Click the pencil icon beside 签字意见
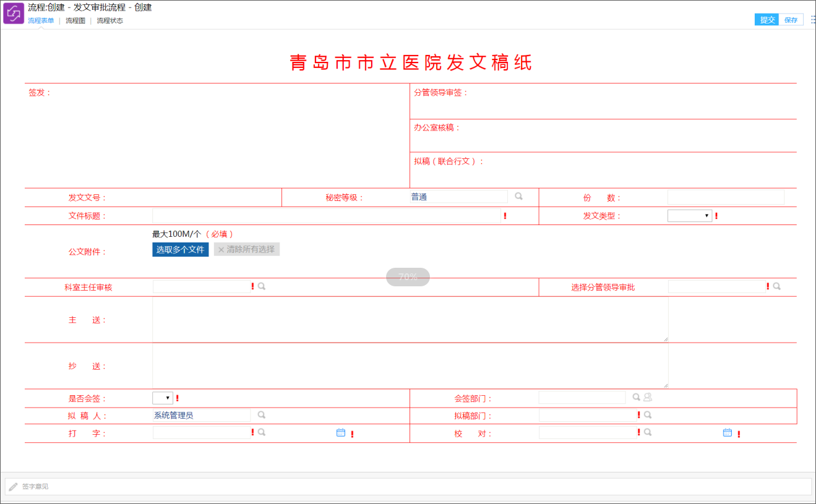 click(x=13, y=487)
